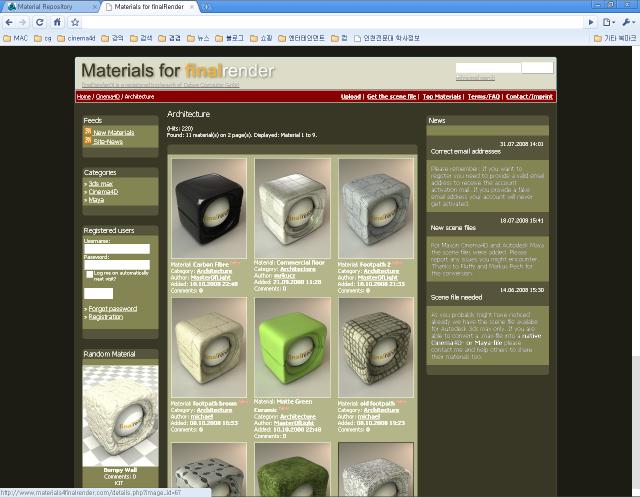Open the 엔터테인먼트 bookmark folder
This screenshot has height=497, width=640.
[x=301, y=38]
